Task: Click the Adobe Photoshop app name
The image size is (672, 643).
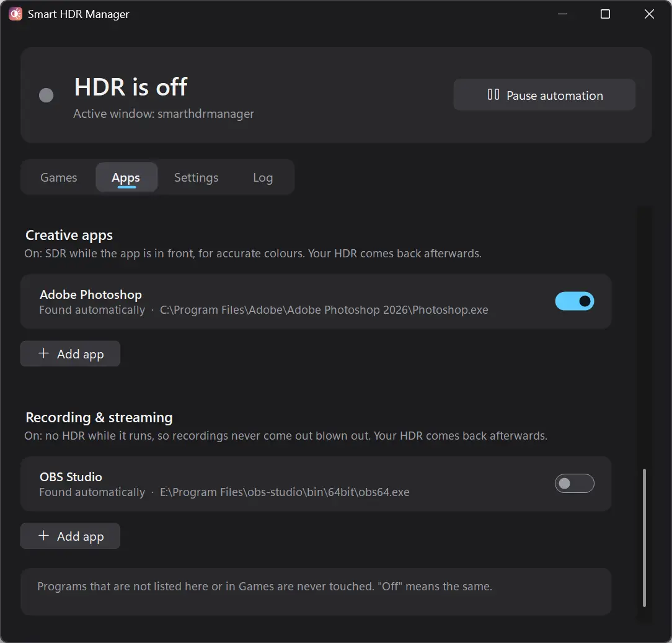Action: 91,295
